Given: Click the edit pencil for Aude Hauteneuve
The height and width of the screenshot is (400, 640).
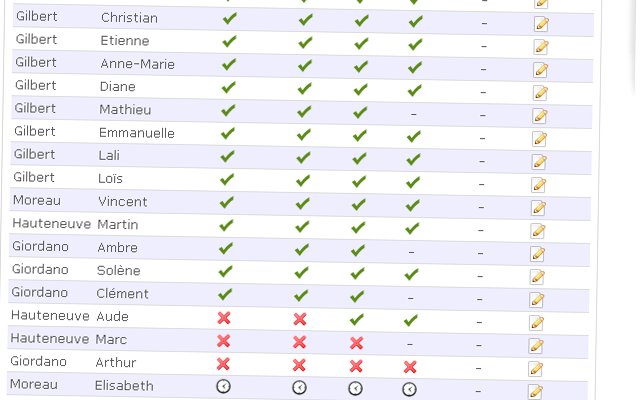Looking at the screenshot, I should point(537,322).
